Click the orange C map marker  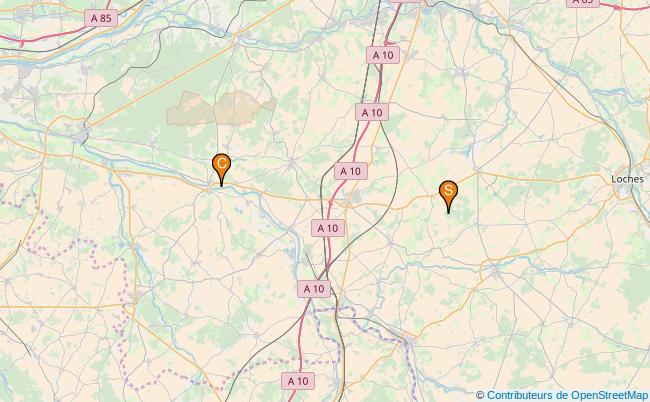point(221,169)
